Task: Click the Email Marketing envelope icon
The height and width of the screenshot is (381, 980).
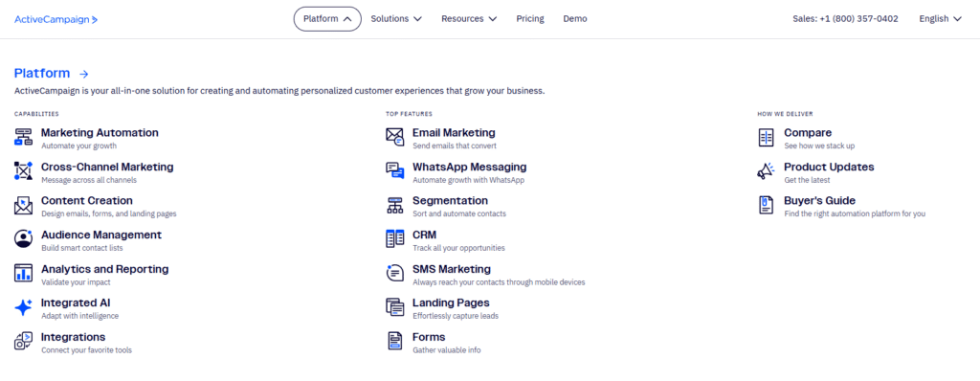Action: pos(395,138)
